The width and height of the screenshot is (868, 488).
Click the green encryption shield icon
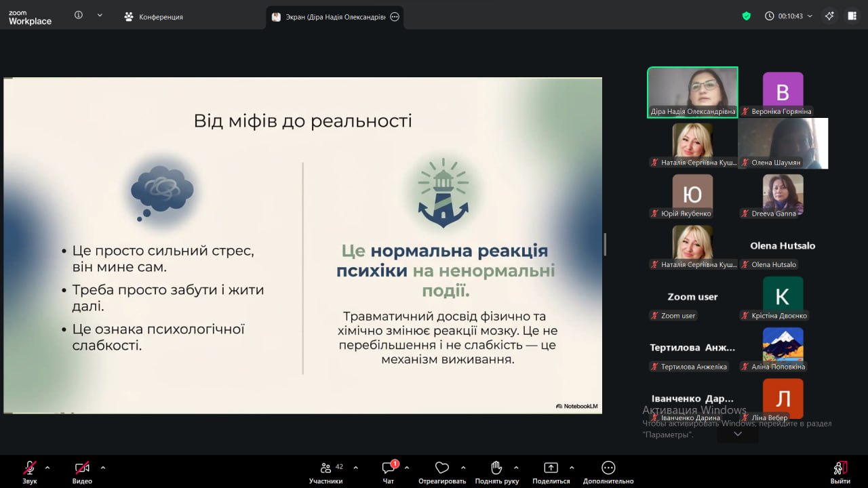(x=747, y=16)
